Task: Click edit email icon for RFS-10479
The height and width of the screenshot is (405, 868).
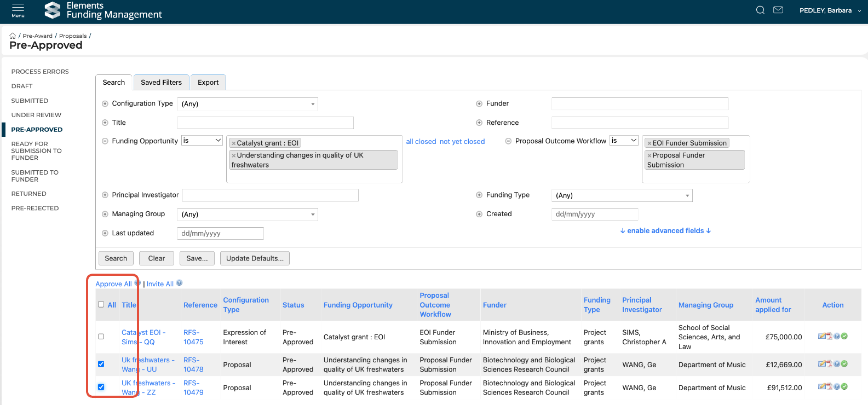Action: pyautogui.click(x=821, y=386)
